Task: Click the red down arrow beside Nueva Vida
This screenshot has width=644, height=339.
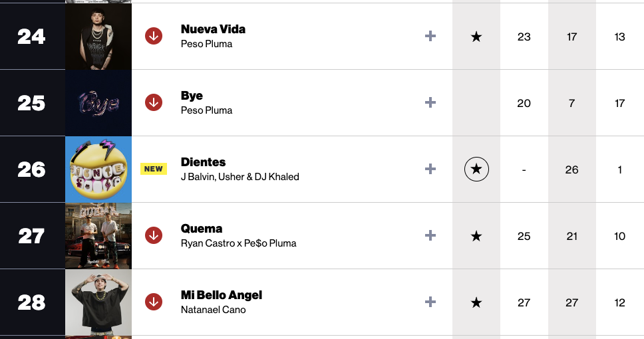Action: point(154,36)
